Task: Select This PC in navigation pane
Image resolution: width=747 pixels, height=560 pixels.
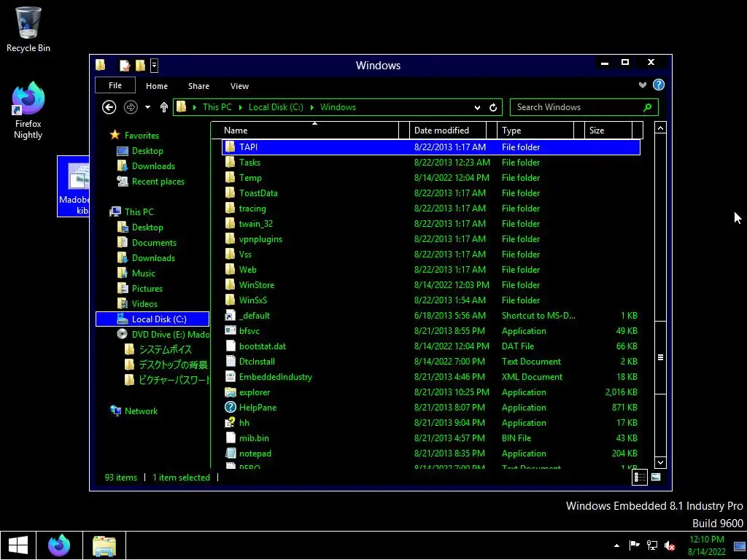Action: [x=139, y=212]
